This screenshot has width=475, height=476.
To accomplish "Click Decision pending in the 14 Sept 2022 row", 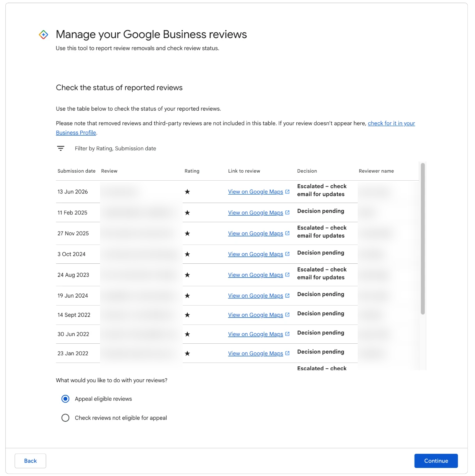I will point(321,313).
